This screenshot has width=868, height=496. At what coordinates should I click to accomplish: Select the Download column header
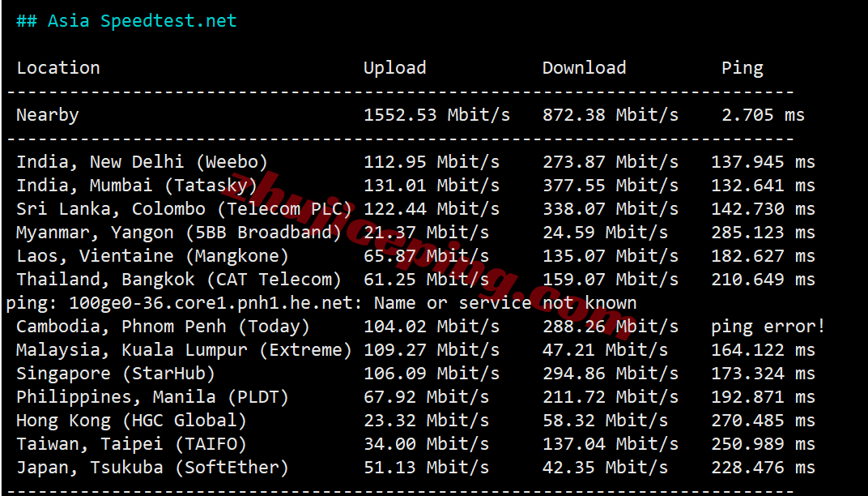click(584, 67)
